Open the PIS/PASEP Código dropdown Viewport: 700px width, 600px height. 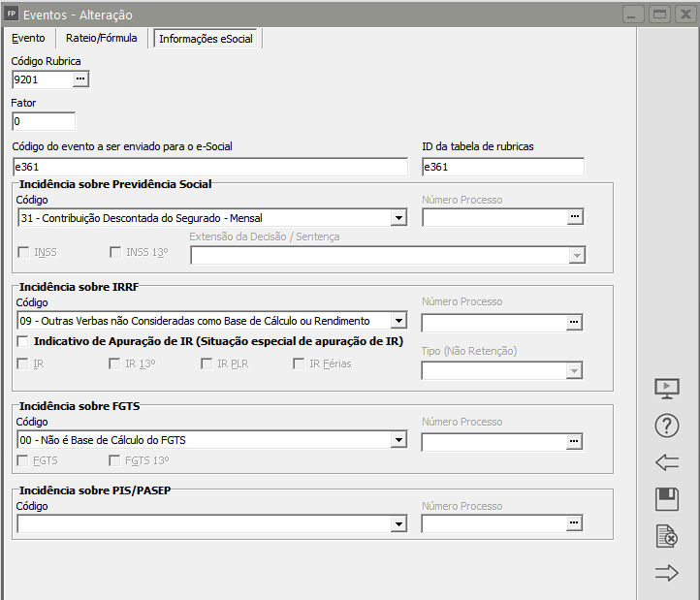click(398, 523)
